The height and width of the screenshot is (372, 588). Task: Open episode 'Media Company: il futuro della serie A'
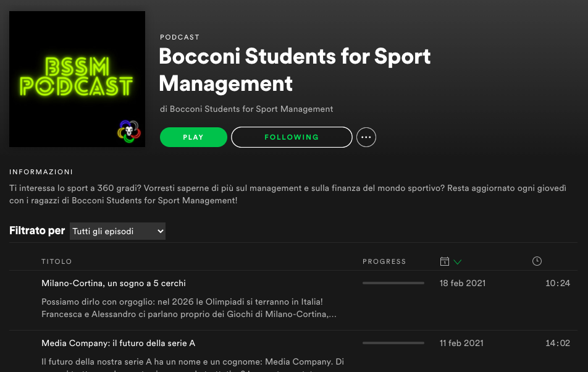point(118,343)
